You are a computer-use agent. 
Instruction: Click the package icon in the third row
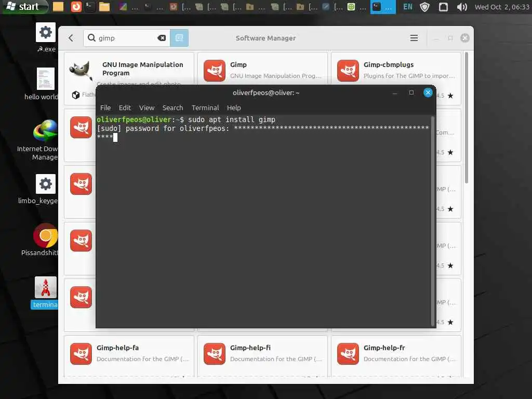click(x=81, y=184)
